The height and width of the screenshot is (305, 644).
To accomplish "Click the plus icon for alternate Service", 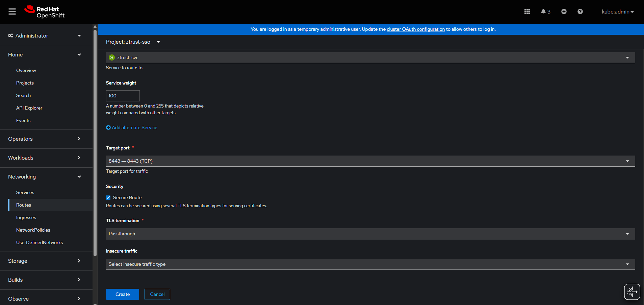I will coord(108,128).
